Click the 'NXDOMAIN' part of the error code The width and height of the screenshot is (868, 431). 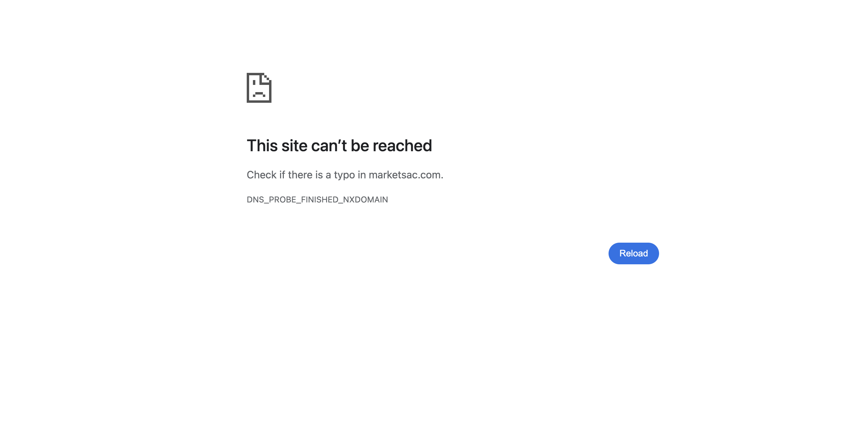pos(365,200)
